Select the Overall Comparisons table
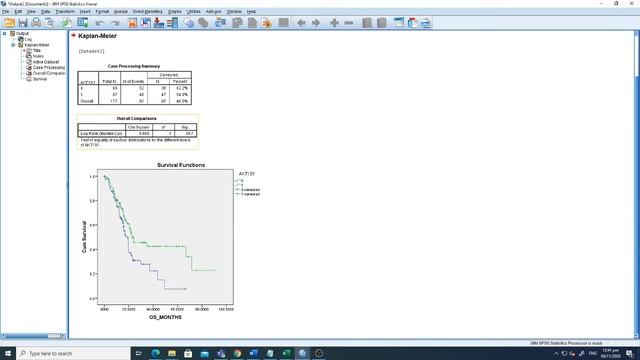 tap(137, 131)
